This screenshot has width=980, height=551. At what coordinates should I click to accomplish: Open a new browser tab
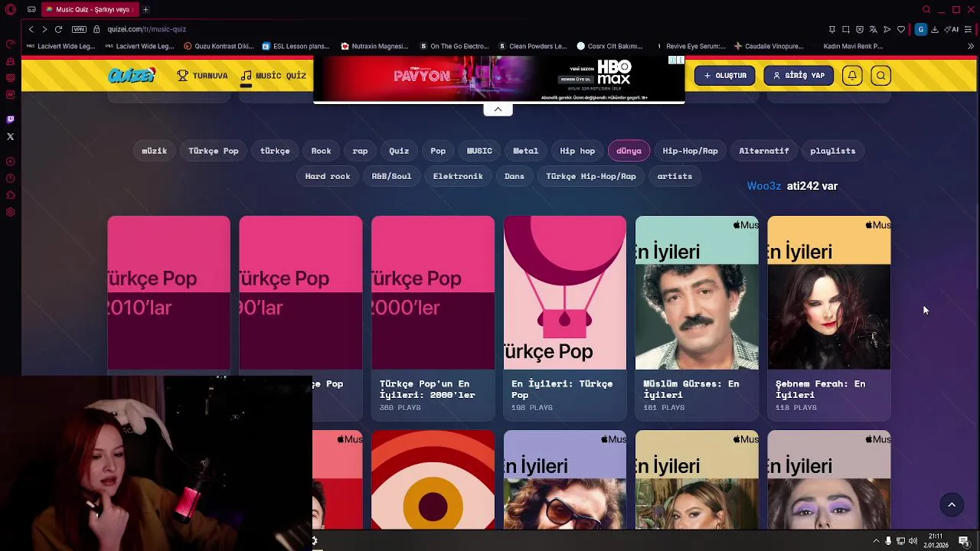pyautogui.click(x=145, y=9)
